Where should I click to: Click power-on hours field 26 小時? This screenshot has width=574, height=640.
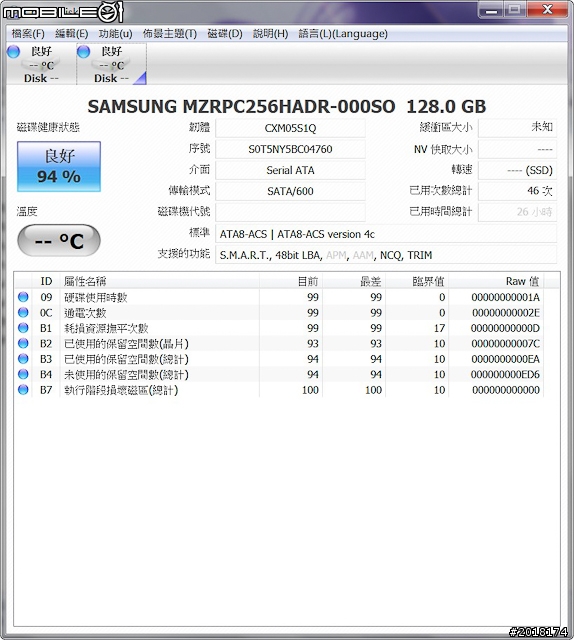[x=517, y=212]
